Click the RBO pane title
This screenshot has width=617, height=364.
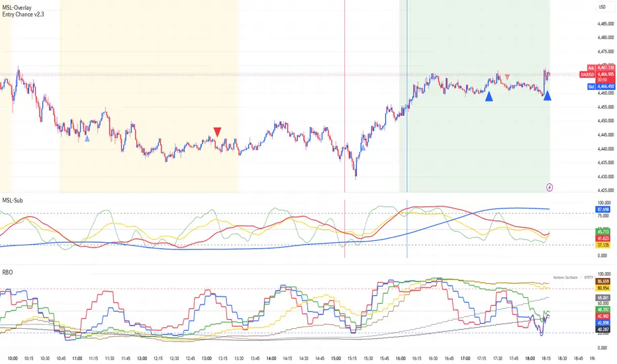click(7, 272)
